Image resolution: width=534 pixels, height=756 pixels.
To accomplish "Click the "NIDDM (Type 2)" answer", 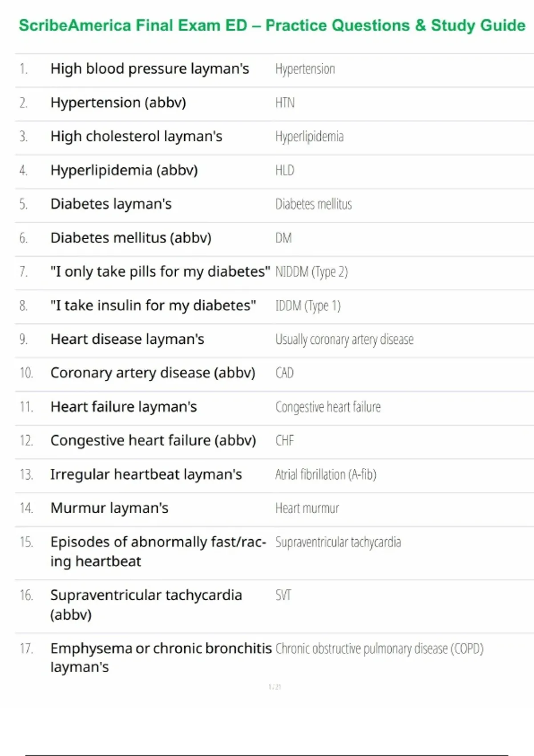I will click(311, 272).
